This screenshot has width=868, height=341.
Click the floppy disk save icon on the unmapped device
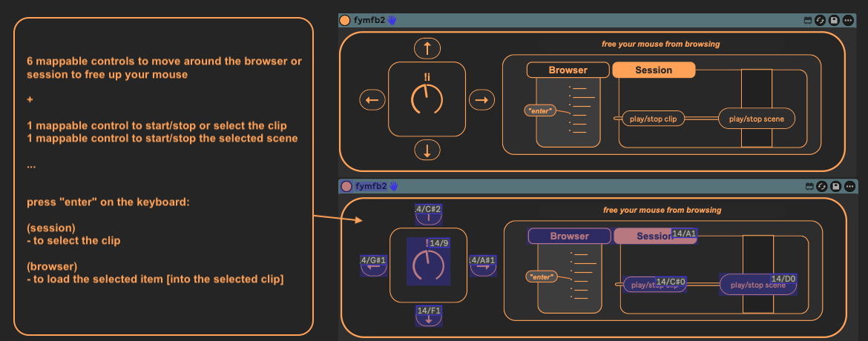835,21
